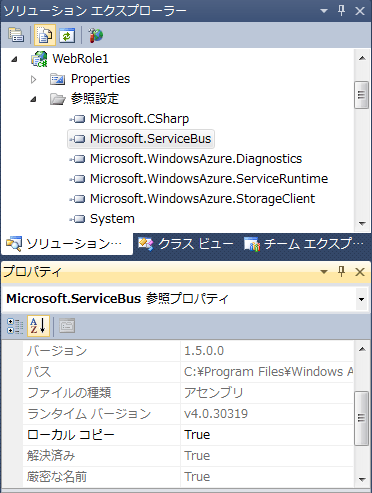Select Microsoft.WindowsAzure.Diagnostics reference
The width and height of the screenshot is (372, 493).
(196, 159)
